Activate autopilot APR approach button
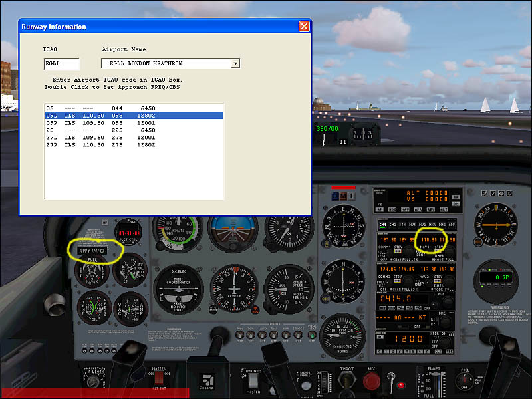532x399 pixels. tap(418, 210)
